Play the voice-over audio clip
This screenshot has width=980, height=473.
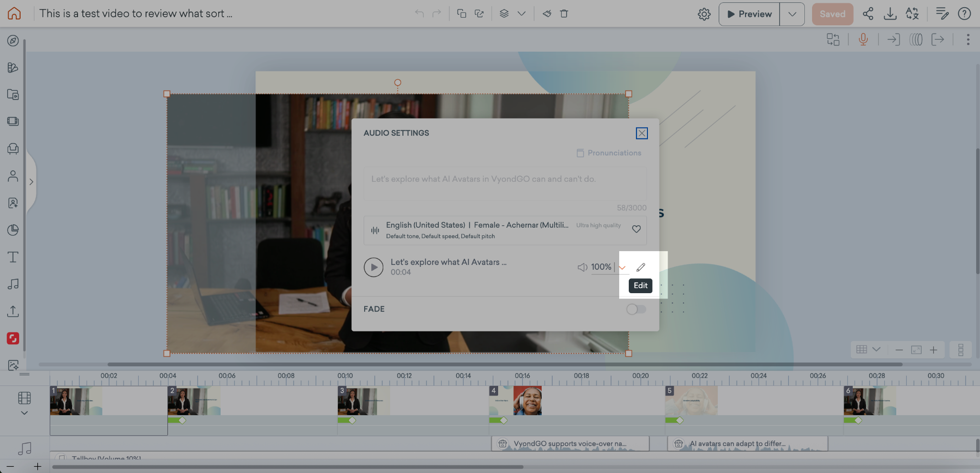(373, 267)
